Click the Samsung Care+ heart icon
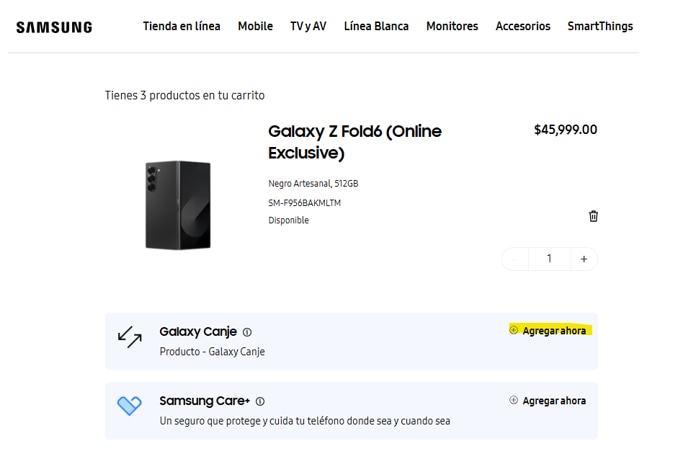This screenshot has height=463, width=682. pyautogui.click(x=129, y=406)
